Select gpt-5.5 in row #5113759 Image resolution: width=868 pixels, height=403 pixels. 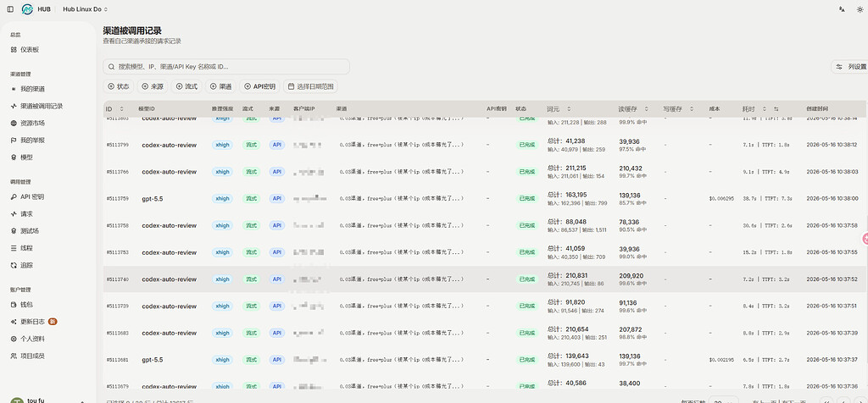153,198
